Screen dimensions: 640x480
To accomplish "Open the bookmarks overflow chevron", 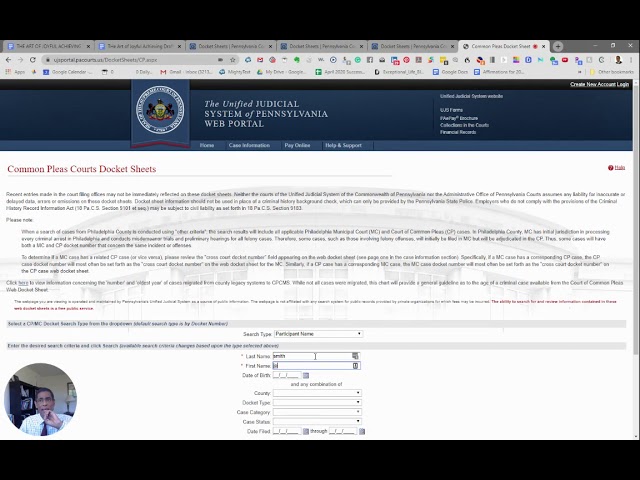I will click(580, 72).
